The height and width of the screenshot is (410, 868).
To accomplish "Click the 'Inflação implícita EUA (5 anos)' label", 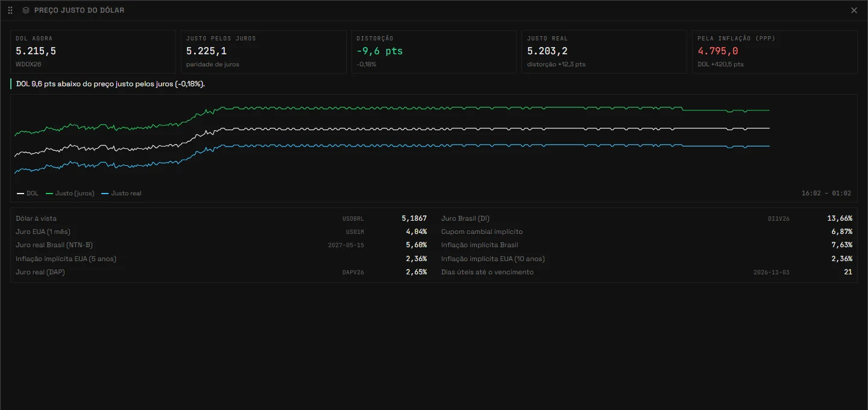I will (x=66, y=259).
